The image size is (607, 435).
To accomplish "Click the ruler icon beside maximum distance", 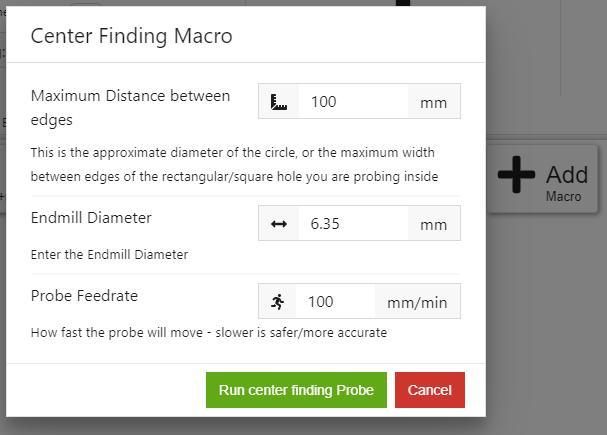I will (279, 102).
